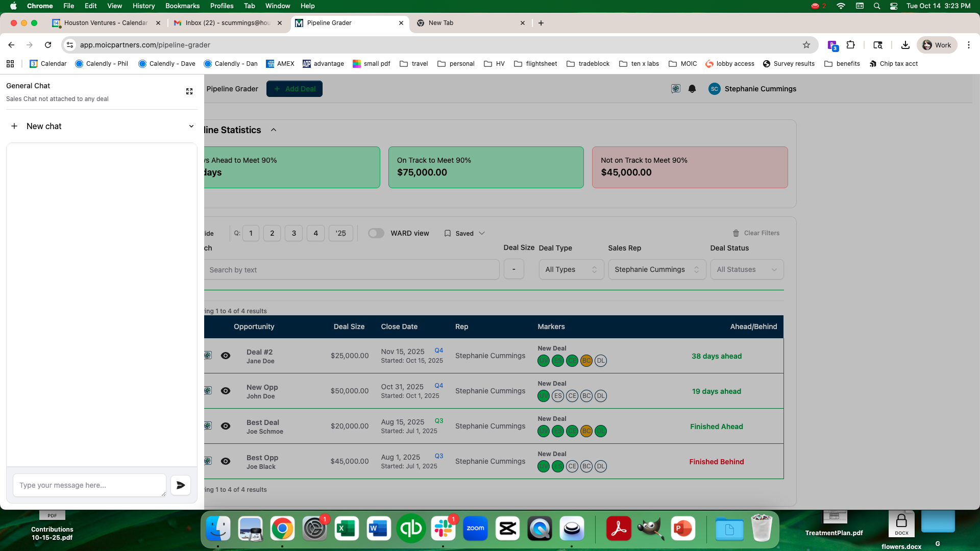This screenshot has height=551, width=980.
Task: Click the trash icon for Clear Filters
Action: [x=736, y=233]
